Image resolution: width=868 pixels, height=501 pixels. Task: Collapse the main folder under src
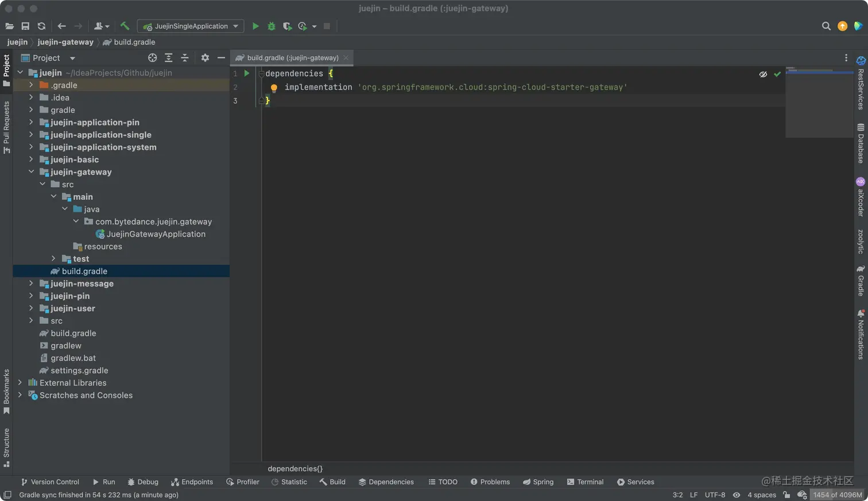[53, 196]
